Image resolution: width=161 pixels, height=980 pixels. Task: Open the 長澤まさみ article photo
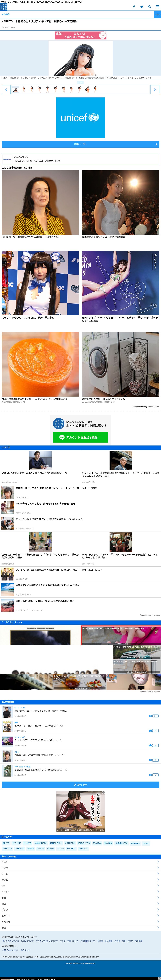pyautogui.click(x=121, y=202)
